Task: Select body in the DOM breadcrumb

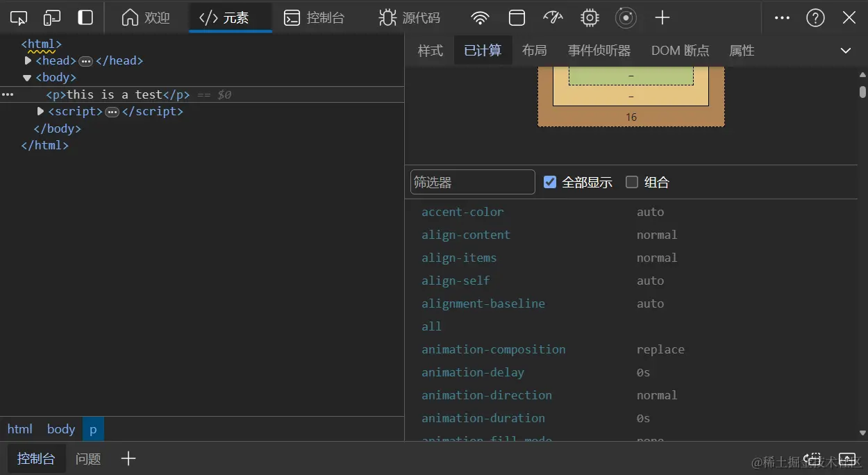Action: point(60,429)
